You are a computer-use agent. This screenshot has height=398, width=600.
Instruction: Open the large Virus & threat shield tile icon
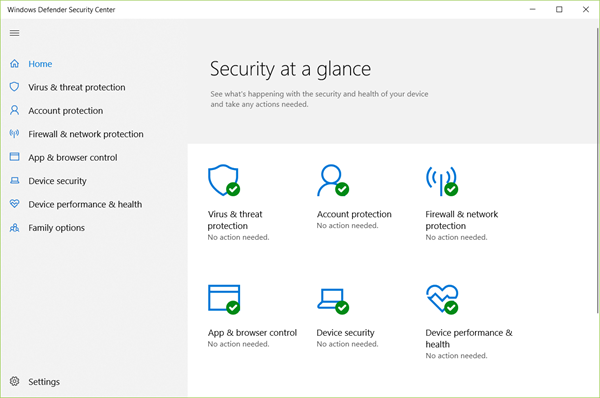click(224, 180)
